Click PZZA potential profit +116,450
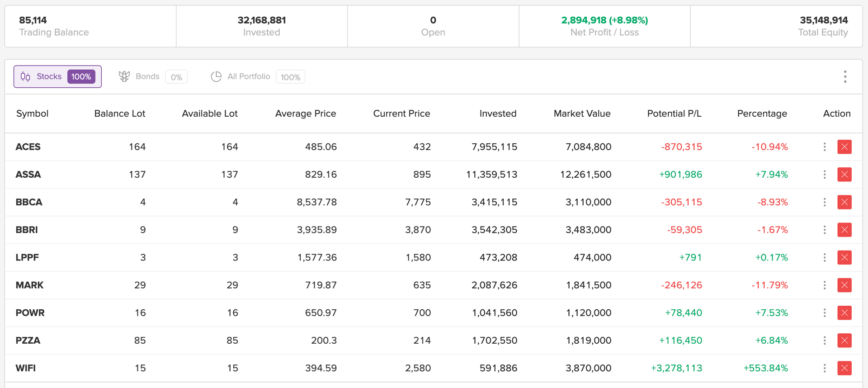The image size is (868, 388). [681, 341]
